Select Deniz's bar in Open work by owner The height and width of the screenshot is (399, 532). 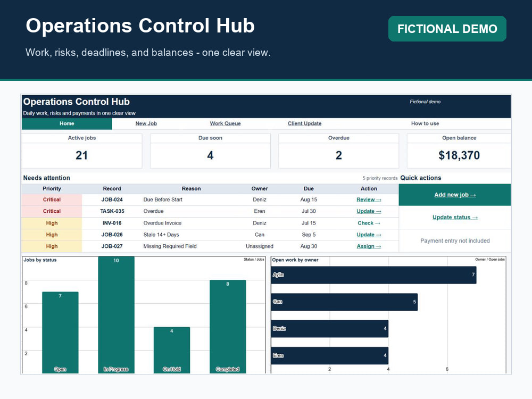coord(330,328)
